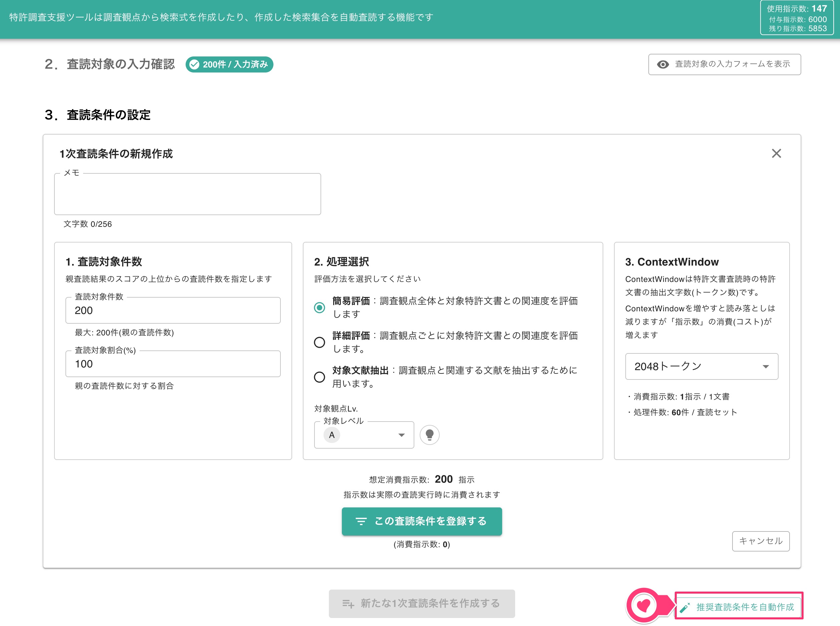Viewport: 840px width, 626px height.
Task: Select the 対象文献抽出 radio option
Action: pyautogui.click(x=319, y=377)
